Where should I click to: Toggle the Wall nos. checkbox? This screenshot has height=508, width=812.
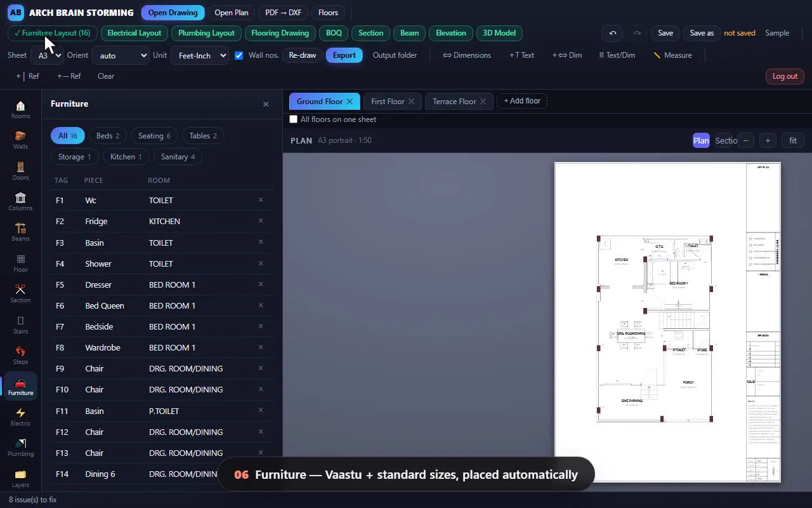239,55
